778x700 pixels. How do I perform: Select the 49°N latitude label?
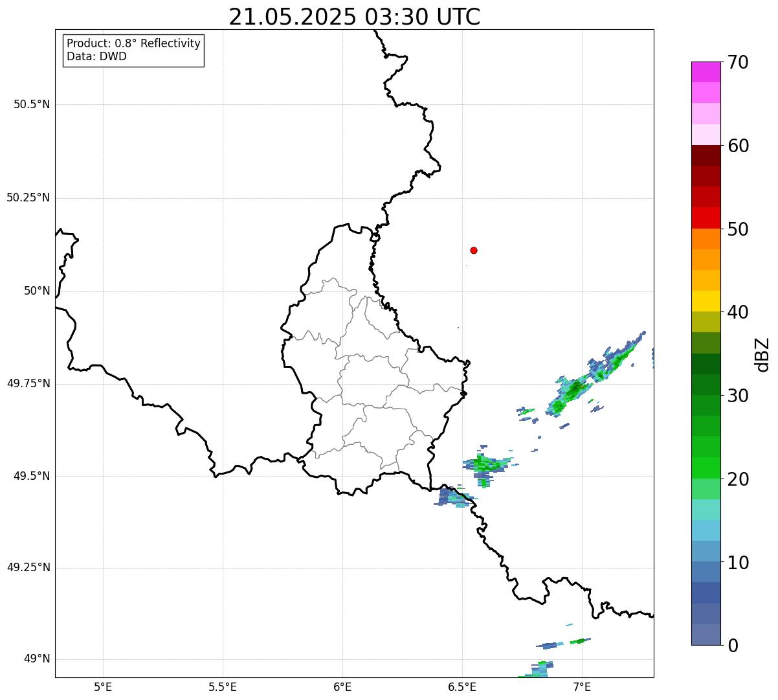37,659
